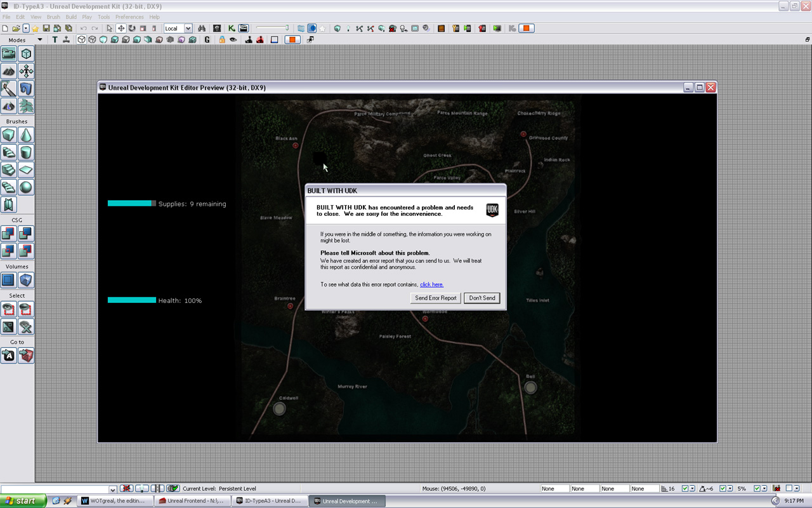Click the Kismet 'K' toolbar icon
Screen dimensions: 812x508
tap(232, 29)
